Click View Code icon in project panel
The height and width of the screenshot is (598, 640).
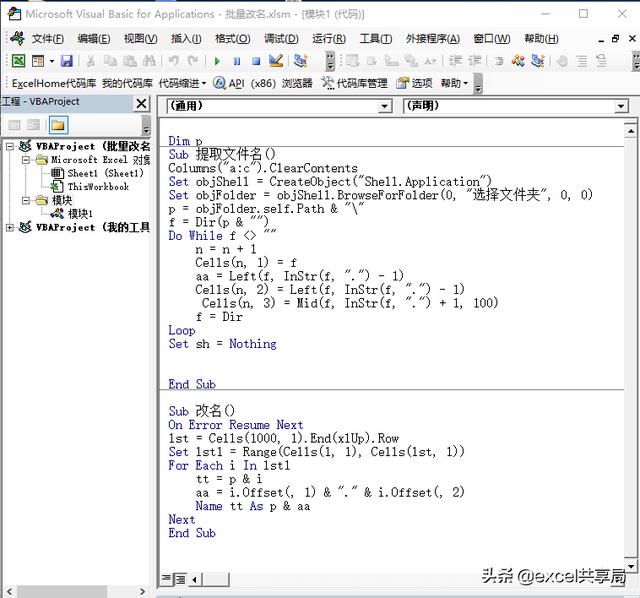click(14, 125)
